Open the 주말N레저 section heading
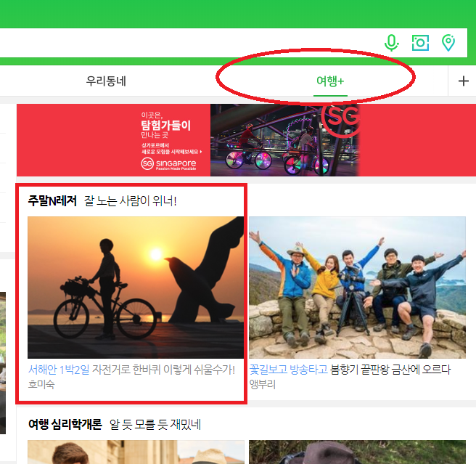 point(52,201)
